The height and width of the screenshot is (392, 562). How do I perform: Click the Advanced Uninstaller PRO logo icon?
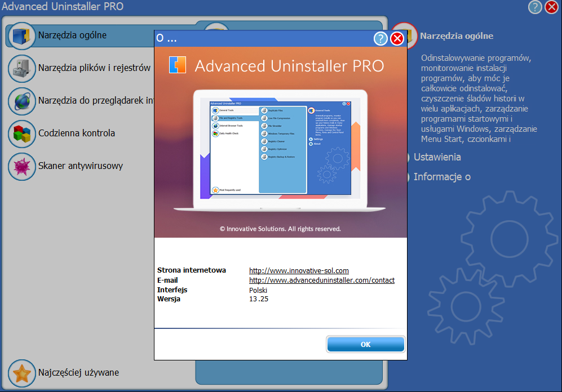point(178,65)
